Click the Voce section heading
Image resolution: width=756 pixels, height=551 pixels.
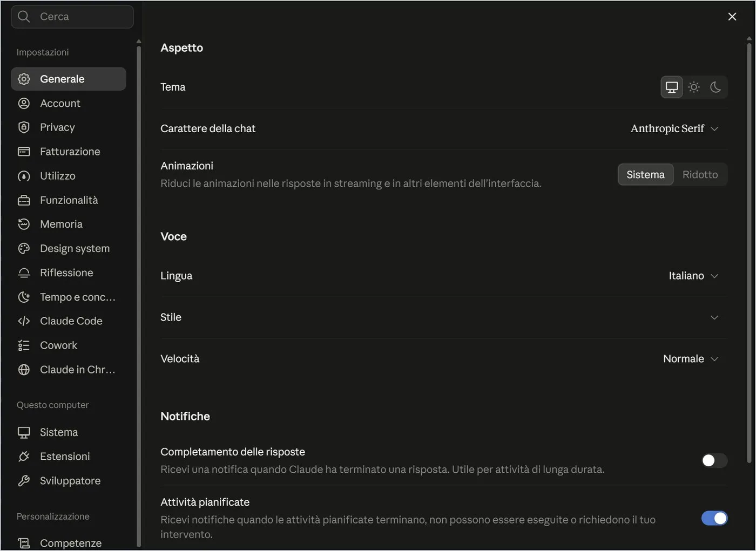[x=173, y=236]
